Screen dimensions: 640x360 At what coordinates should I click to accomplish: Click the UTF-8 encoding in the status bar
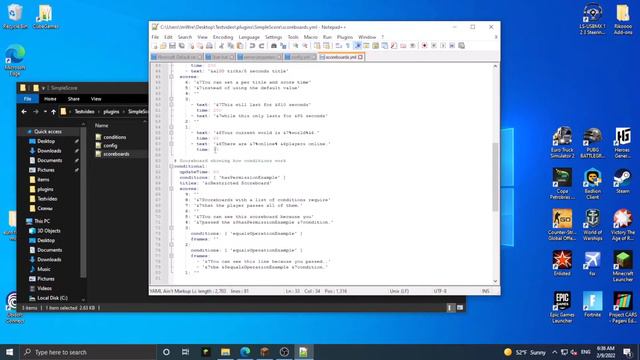[x=440, y=291]
